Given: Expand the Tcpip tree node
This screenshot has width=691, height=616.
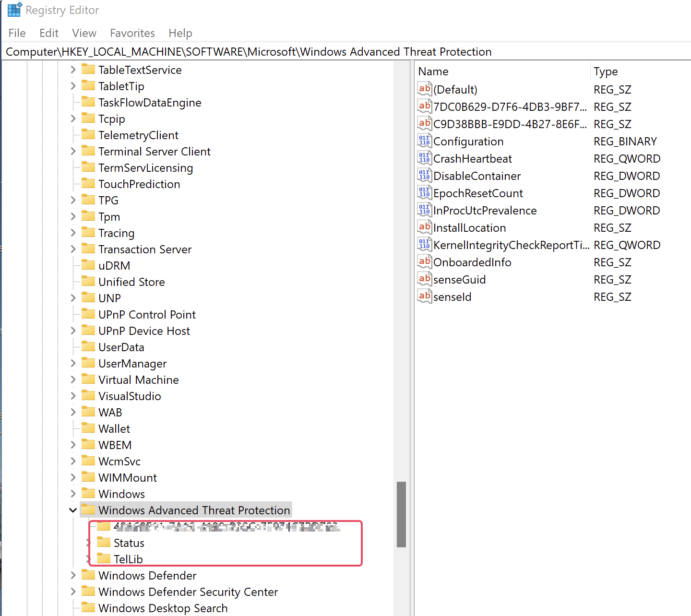Looking at the screenshot, I should pyautogui.click(x=72, y=118).
